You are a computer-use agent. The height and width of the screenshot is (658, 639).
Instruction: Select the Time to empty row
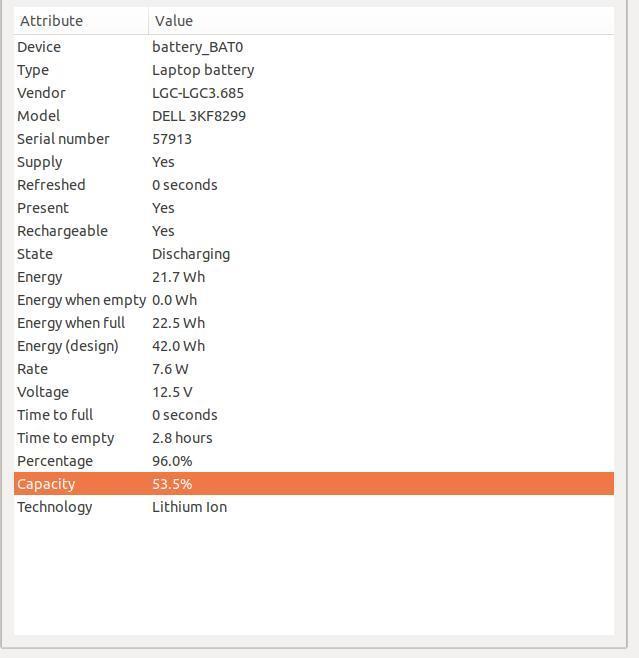tap(314, 438)
